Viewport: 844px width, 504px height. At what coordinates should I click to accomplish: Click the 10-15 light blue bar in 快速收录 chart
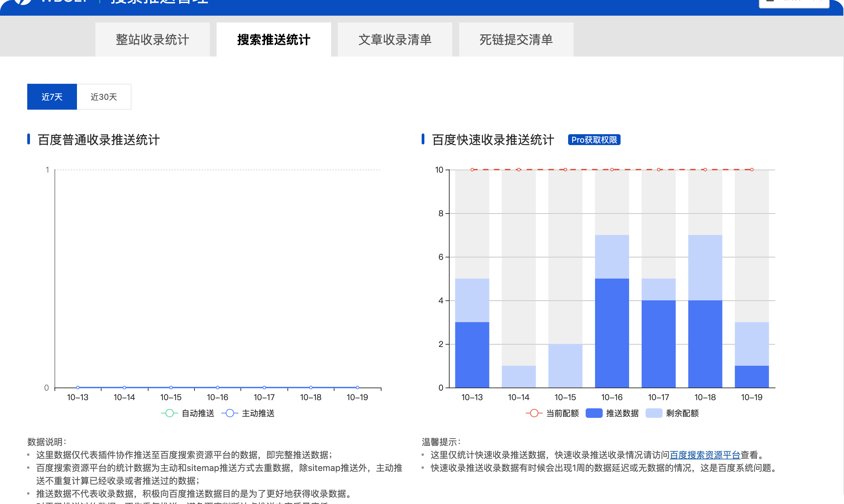(x=565, y=366)
